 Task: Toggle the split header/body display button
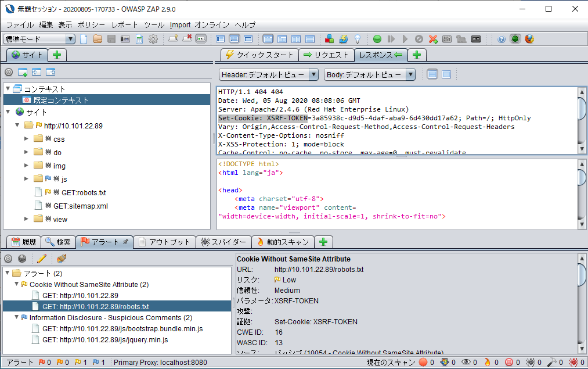pos(432,74)
